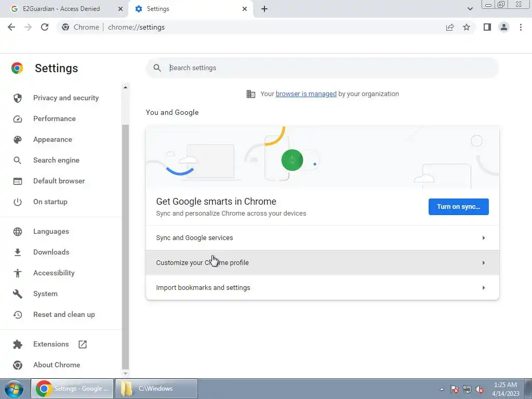Click the On startup power icon

coord(18,202)
